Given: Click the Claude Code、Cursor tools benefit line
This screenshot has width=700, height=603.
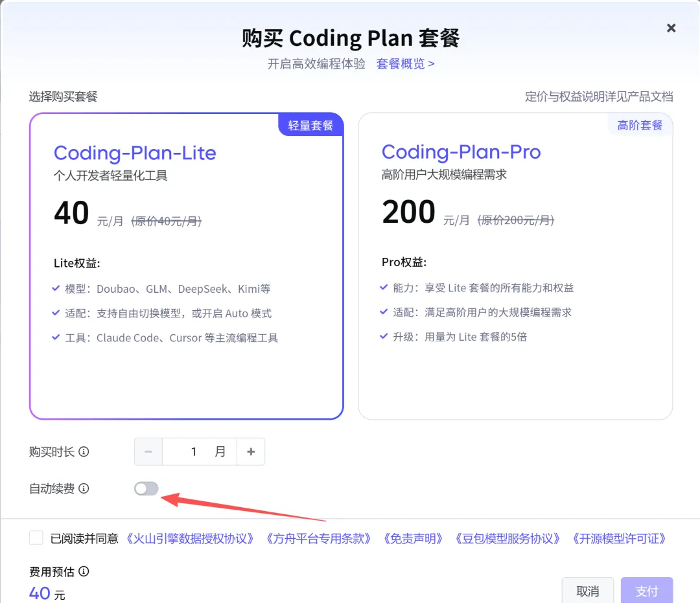Looking at the screenshot, I should [x=165, y=338].
